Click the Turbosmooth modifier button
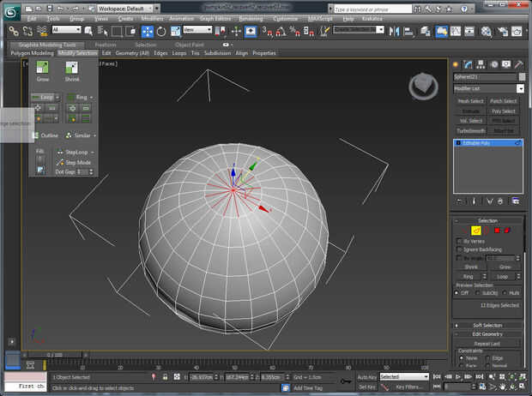 coord(470,130)
